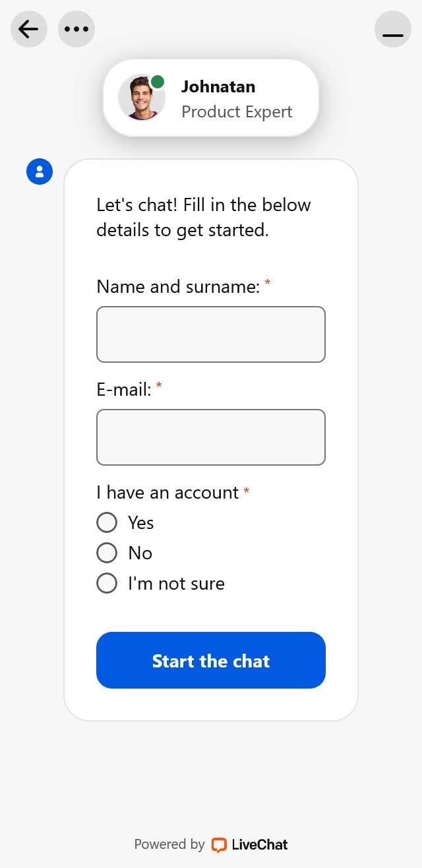Click the "Let's chat!" intro message
The image size is (422, 868).
(203, 217)
